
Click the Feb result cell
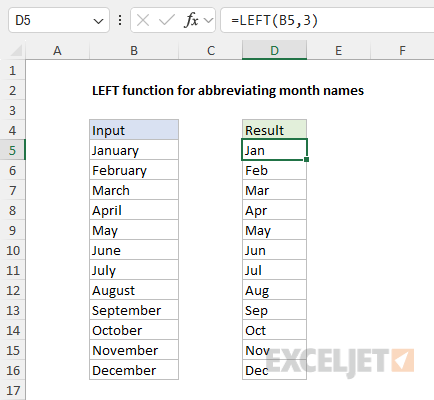(x=274, y=170)
